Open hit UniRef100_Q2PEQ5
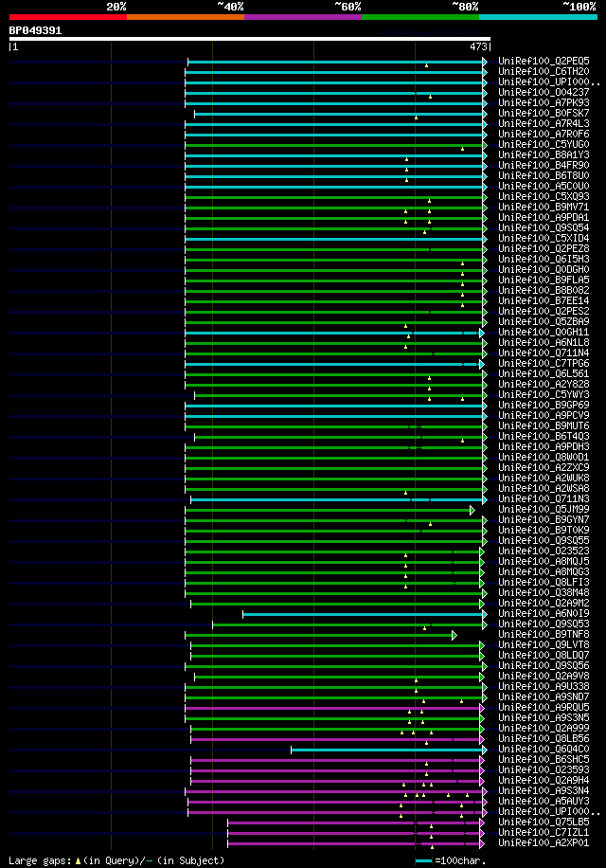Screen dimensions: 606x868 [544, 61]
